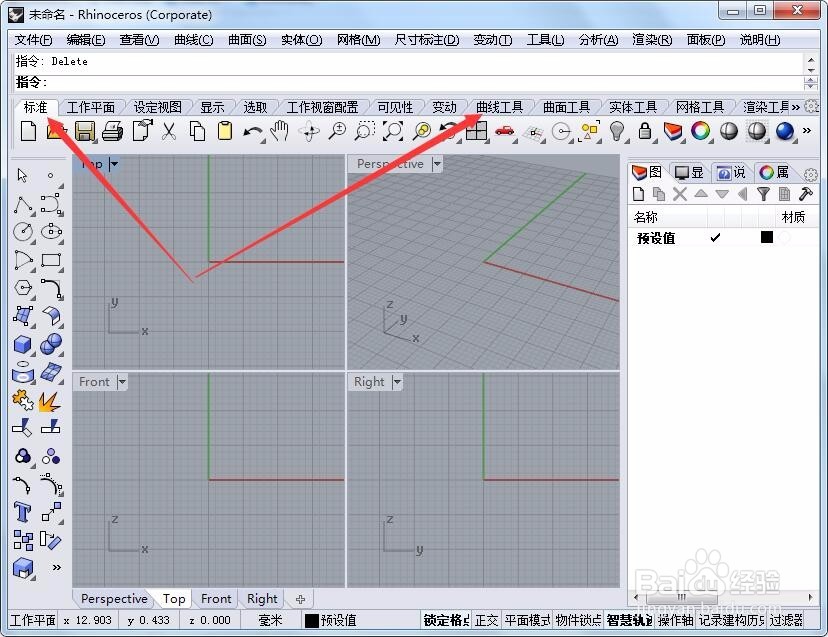Expand the standard toolbar overflow chevron
The width and height of the screenshot is (828, 637).
[x=806, y=130]
